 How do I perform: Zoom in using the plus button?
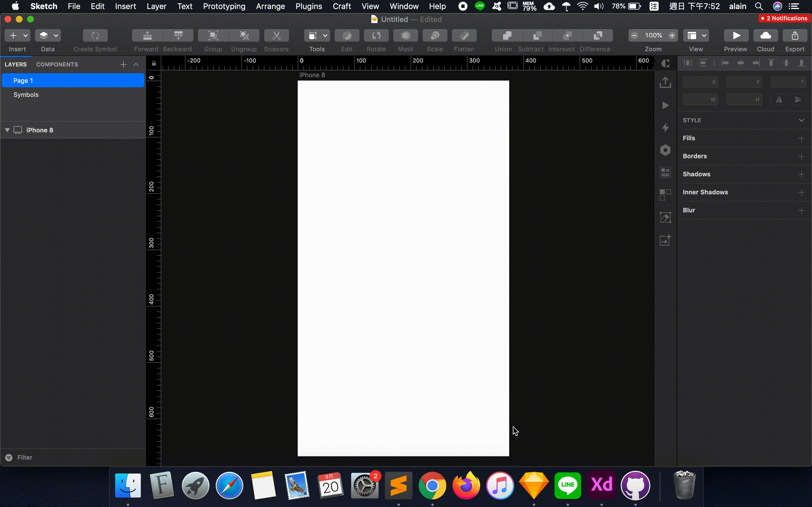coord(672,35)
